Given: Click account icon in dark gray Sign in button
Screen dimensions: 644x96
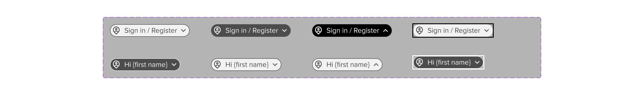Looking at the screenshot, I should [217, 31].
